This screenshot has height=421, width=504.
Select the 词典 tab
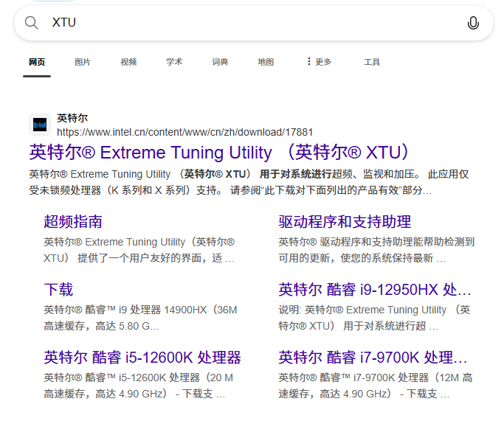pos(220,62)
